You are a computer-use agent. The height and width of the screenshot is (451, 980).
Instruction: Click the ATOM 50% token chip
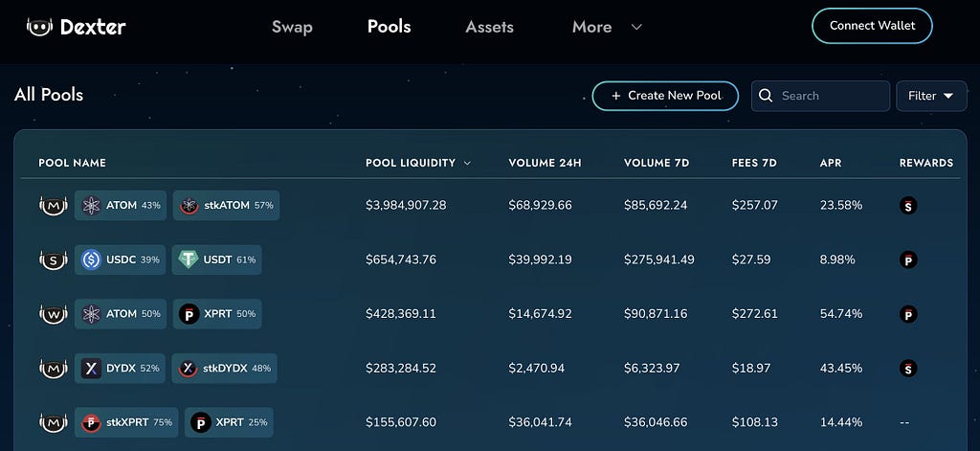tap(121, 314)
